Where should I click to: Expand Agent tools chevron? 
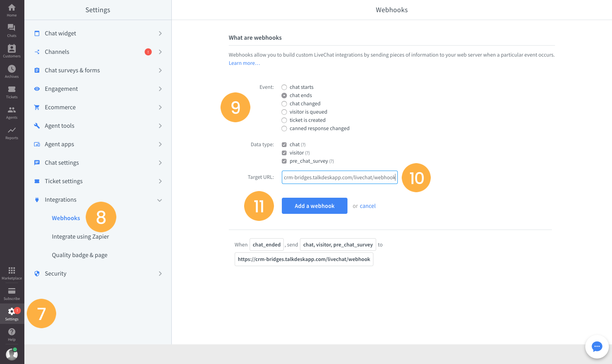pos(160,126)
